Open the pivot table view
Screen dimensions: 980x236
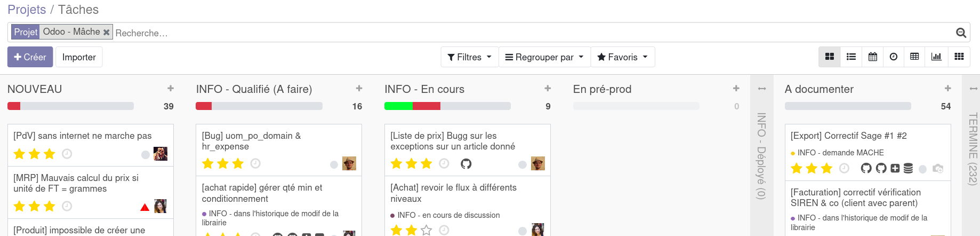tap(914, 57)
